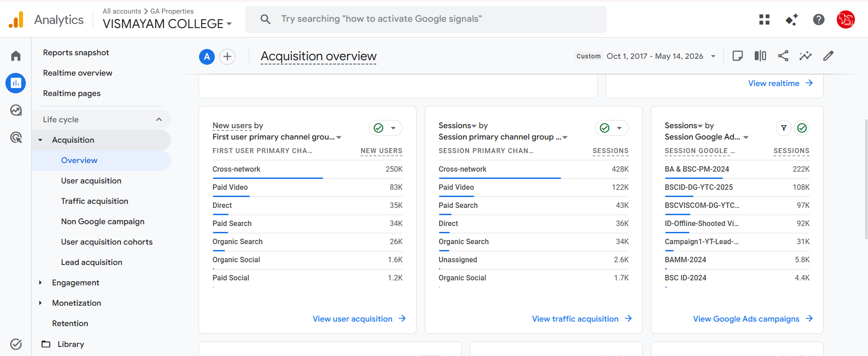Viewport: 868px width, 356px height.
Task: Click the green check icon on New users card
Action: [x=379, y=128]
